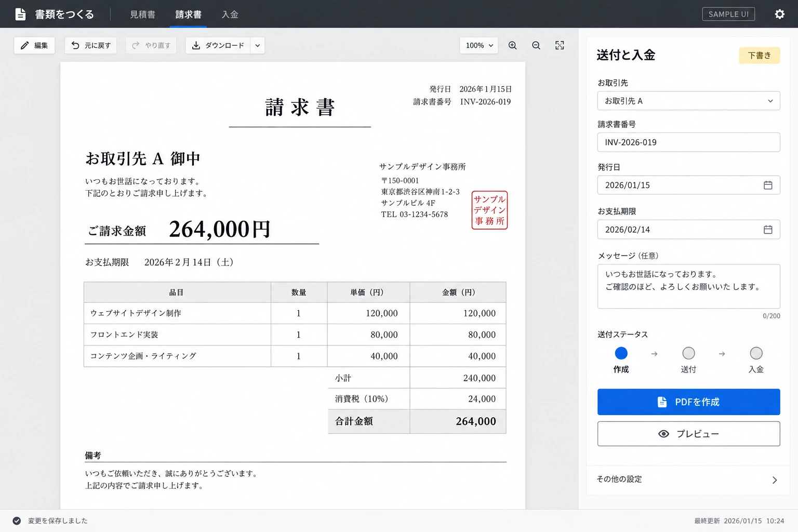This screenshot has height=532, width=798.
Task: Switch to 見積書 tab
Action: click(142, 15)
